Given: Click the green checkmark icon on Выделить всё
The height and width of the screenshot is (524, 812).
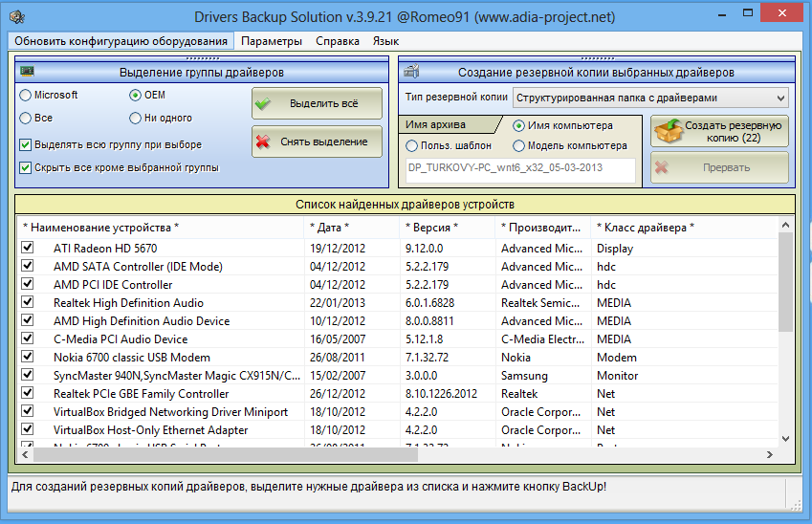Looking at the screenshot, I should [264, 103].
